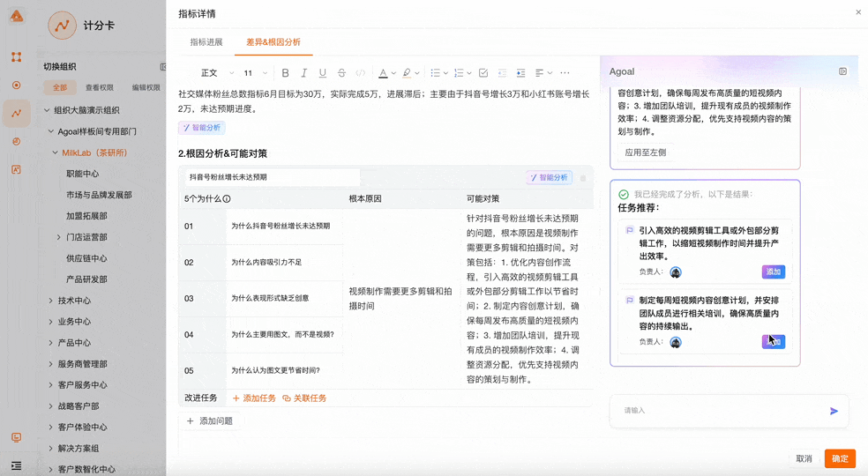Select the 查看权限 filter tab
The width and height of the screenshot is (868, 476).
[x=99, y=88]
